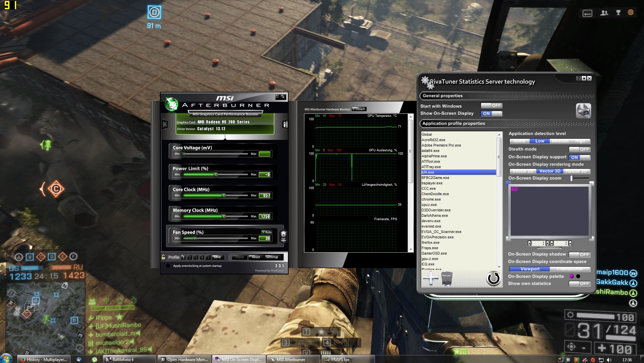Open RivaTuner setup wrench icon

(x=583, y=111)
